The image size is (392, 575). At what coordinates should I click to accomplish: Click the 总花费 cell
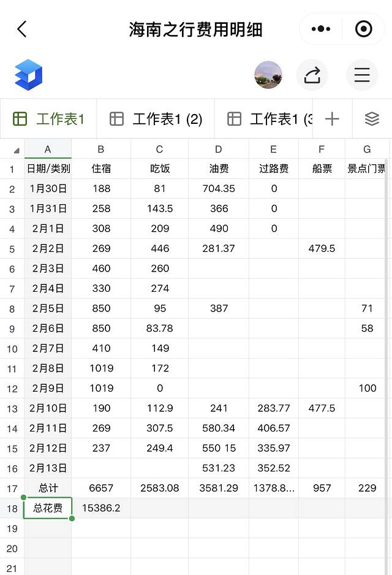click(48, 508)
